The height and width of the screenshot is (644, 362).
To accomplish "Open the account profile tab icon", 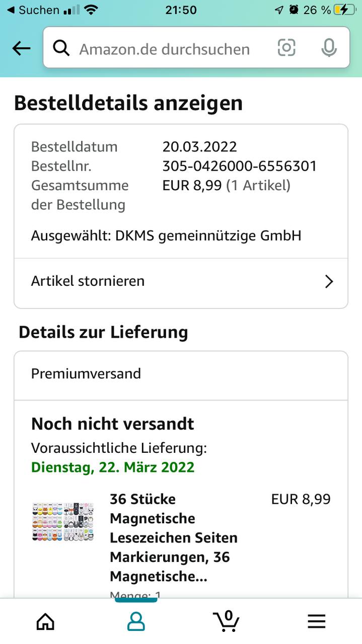I will [136, 621].
